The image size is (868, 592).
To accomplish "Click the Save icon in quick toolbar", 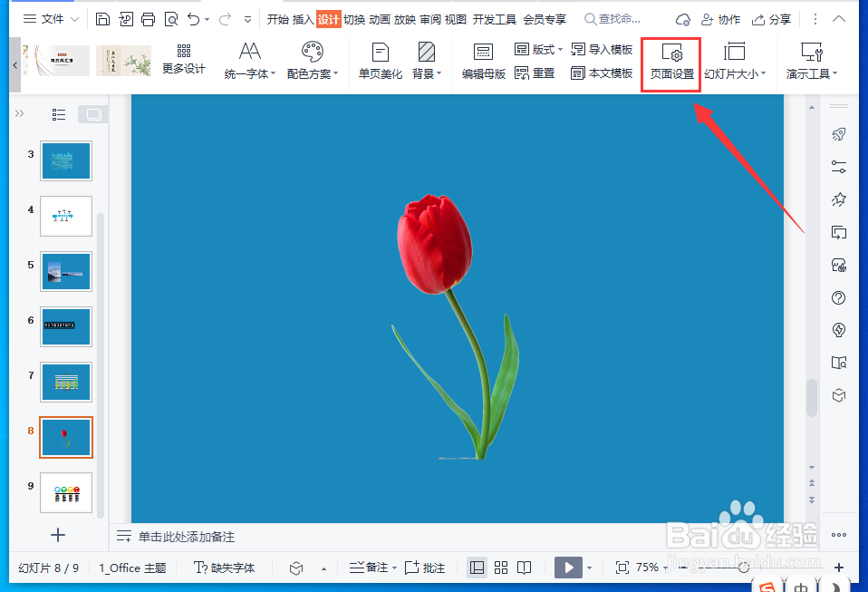I will (102, 19).
